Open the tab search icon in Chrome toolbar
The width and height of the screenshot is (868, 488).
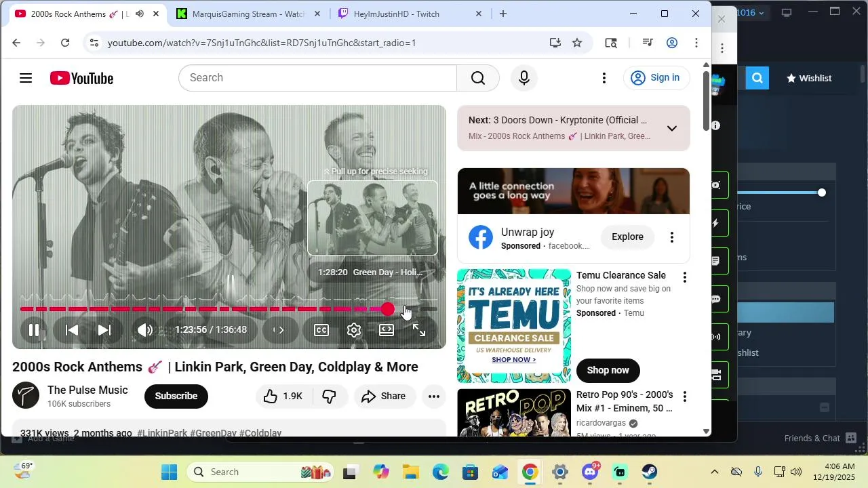pyautogui.click(x=611, y=43)
